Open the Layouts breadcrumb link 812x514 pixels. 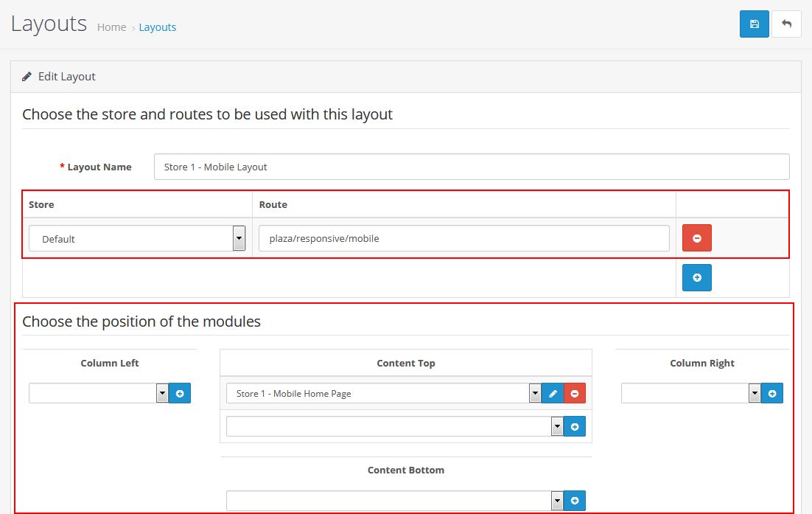point(158,27)
